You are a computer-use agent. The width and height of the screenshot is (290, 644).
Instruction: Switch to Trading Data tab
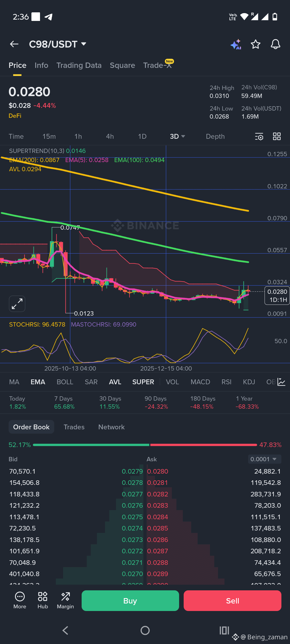(x=79, y=65)
